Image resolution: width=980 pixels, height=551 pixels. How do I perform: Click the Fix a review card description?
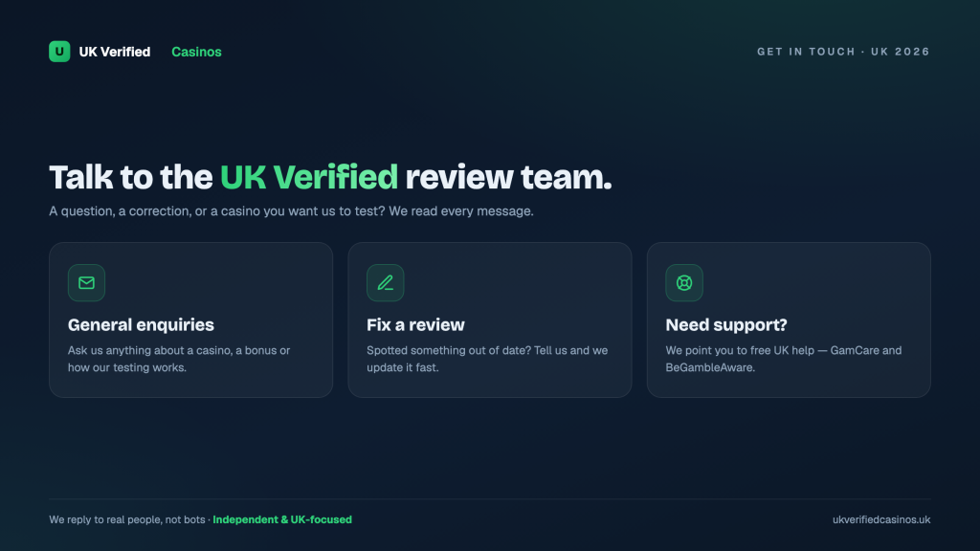(487, 360)
